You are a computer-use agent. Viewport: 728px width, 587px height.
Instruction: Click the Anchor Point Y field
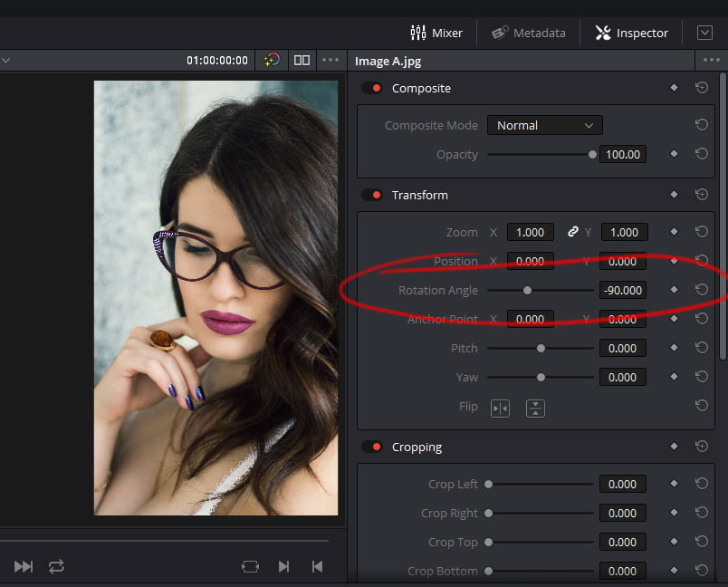tap(623, 320)
